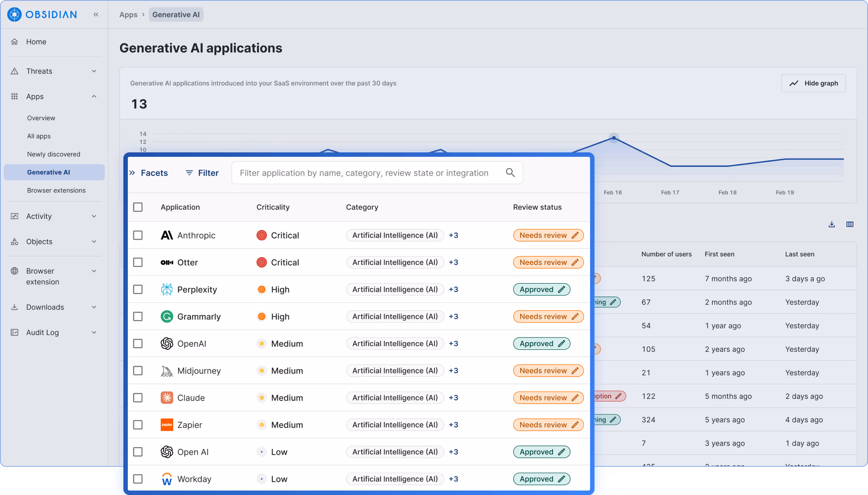
Task: Click the Apps breadcrumb link
Action: [x=128, y=14]
